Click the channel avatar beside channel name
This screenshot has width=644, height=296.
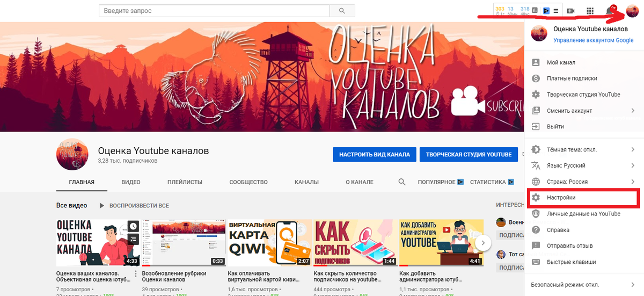[x=72, y=154]
